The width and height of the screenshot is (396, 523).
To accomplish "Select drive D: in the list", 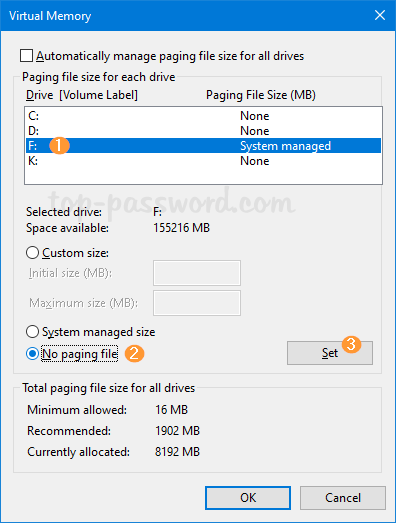I will click(203, 131).
